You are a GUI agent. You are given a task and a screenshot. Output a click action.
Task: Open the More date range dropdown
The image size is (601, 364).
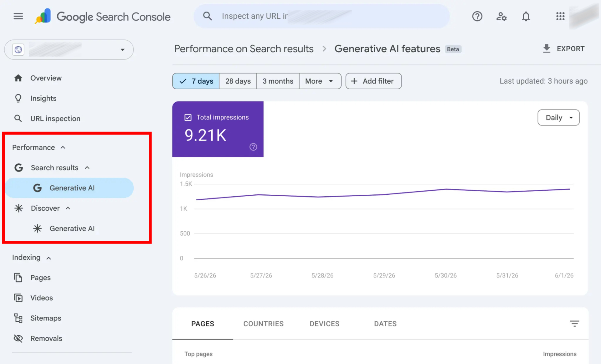(x=320, y=81)
